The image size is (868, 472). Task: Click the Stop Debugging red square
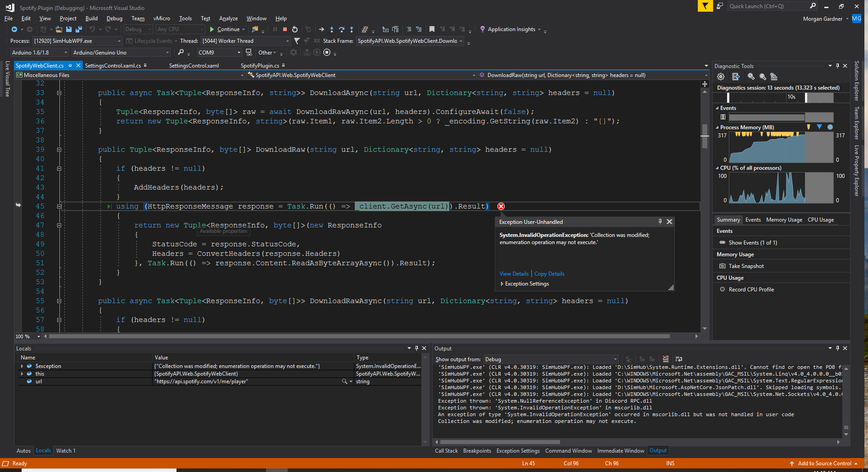click(285, 29)
